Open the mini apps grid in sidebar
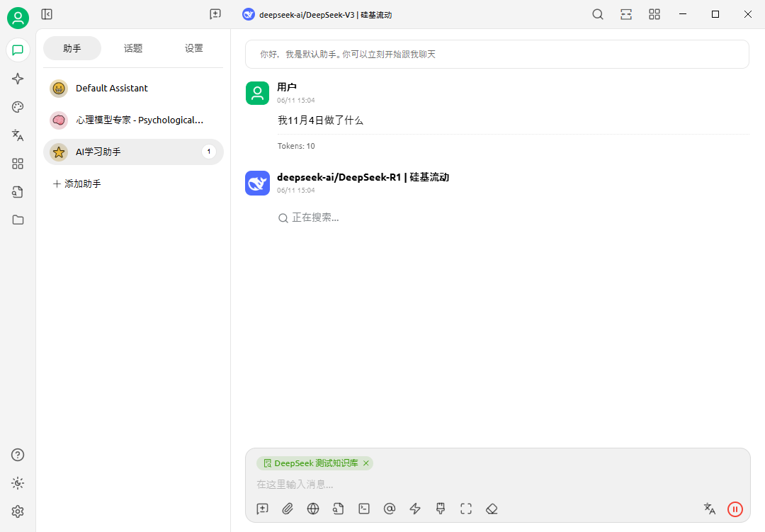 18,164
